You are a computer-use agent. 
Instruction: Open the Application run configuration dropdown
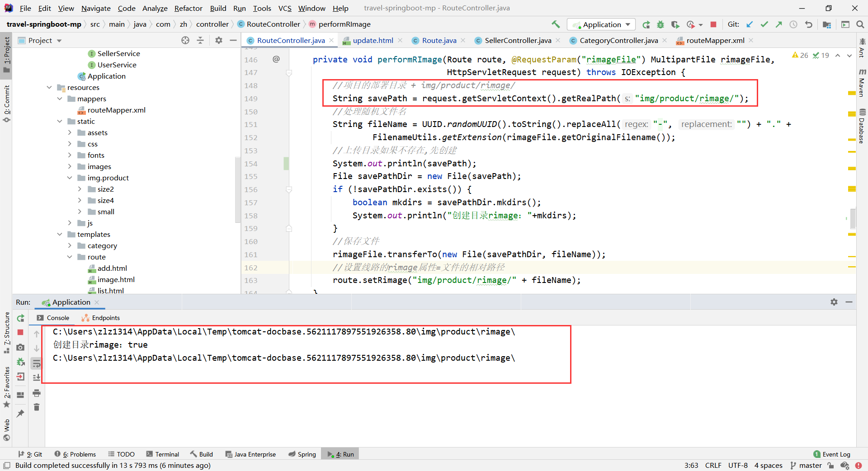tap(601, 24)
